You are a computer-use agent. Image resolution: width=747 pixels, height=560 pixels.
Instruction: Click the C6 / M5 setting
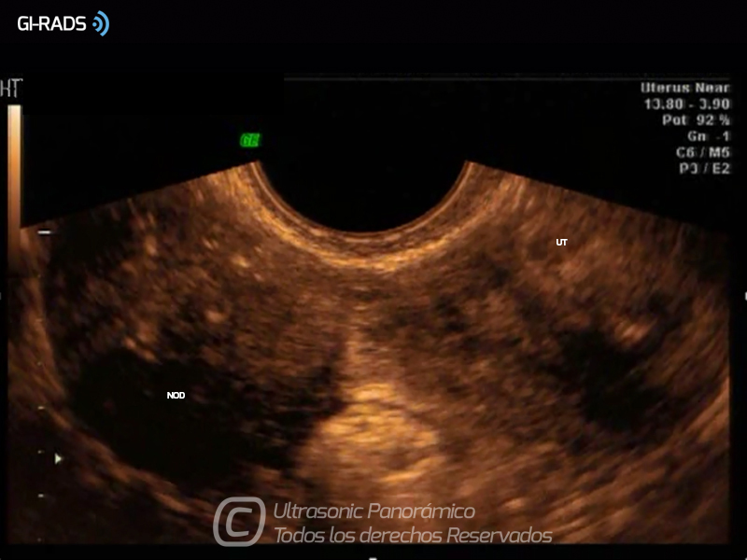tap(704, 152)
